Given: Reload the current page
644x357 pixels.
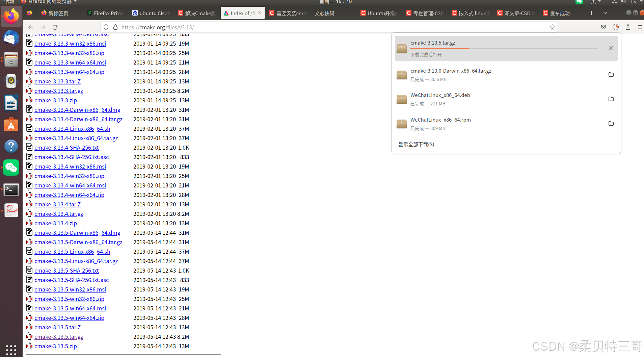Looking at the screenshot, I should click(55, 27).
